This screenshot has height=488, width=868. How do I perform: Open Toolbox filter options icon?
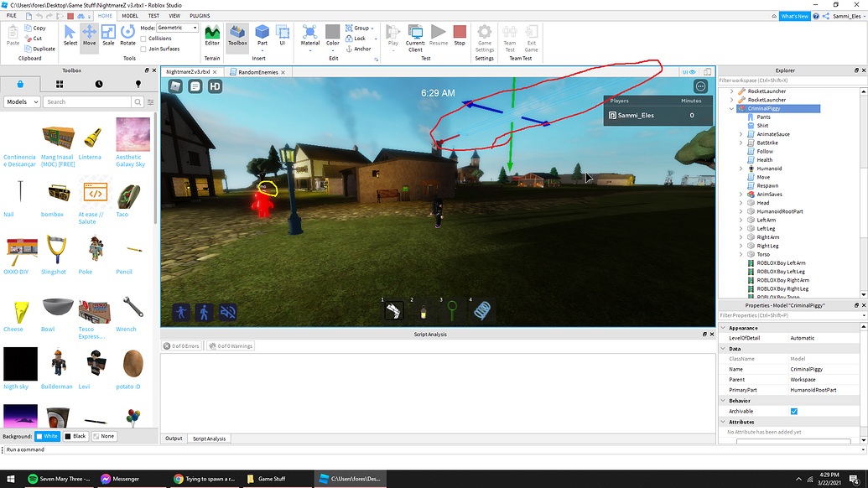pyautogui.click(x=151, y=101)
